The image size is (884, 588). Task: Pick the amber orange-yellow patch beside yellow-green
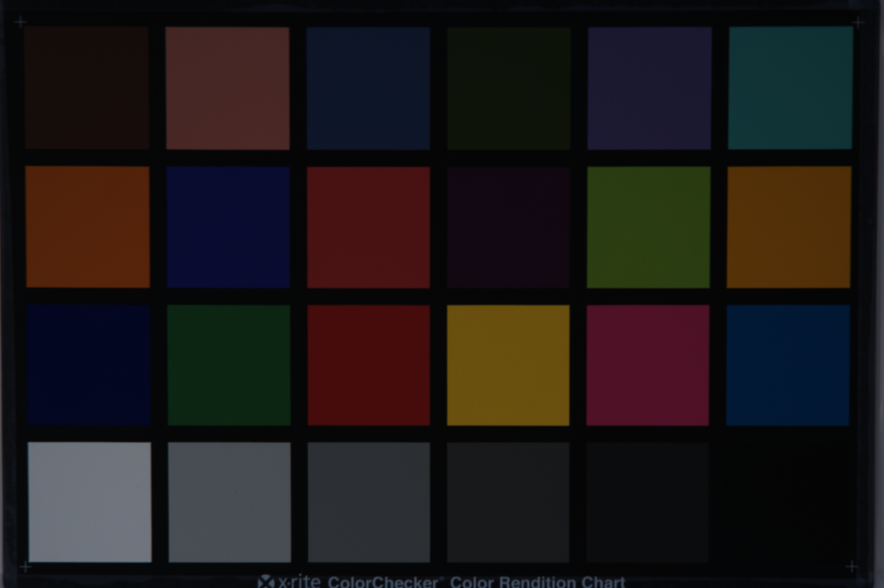click(789, 227)
